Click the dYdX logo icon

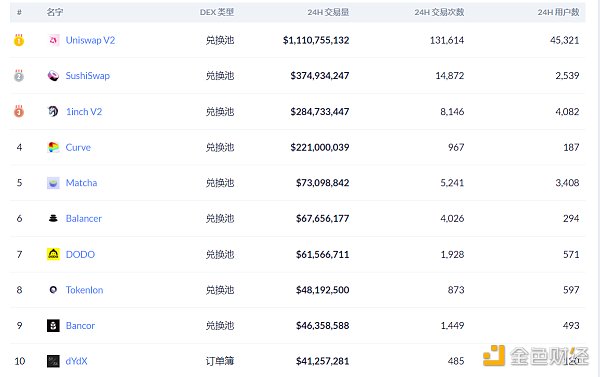pos(53,361)
